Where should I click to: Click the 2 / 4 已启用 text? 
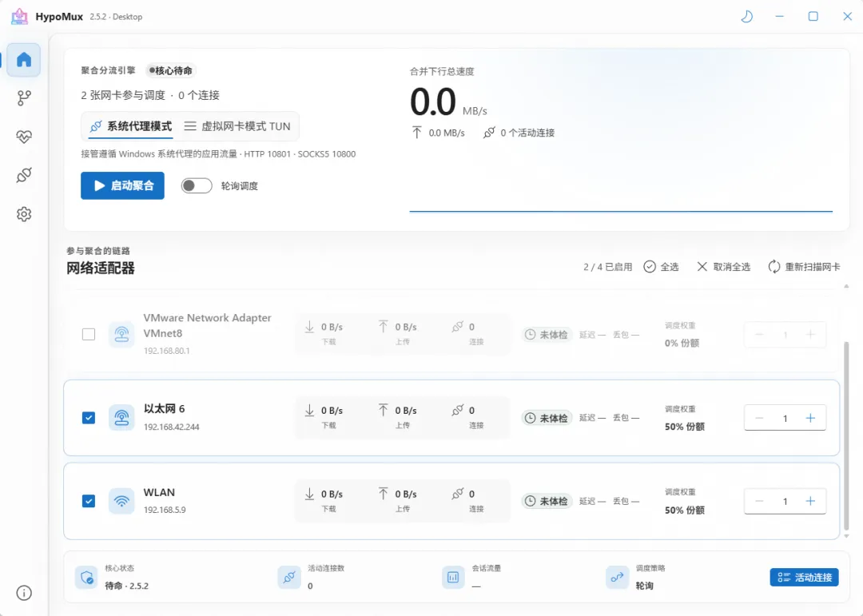tap(607, 267)
